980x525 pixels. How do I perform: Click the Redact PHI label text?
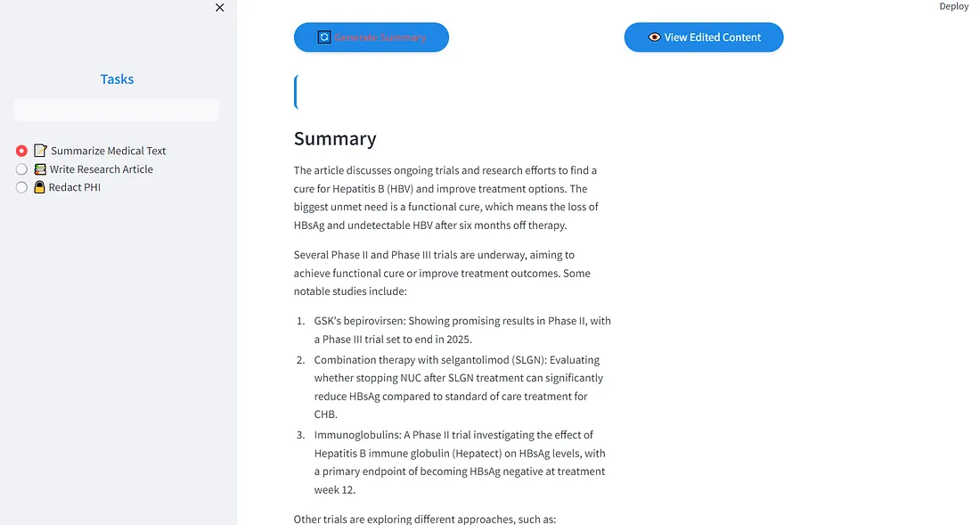(x=75, y=187)
